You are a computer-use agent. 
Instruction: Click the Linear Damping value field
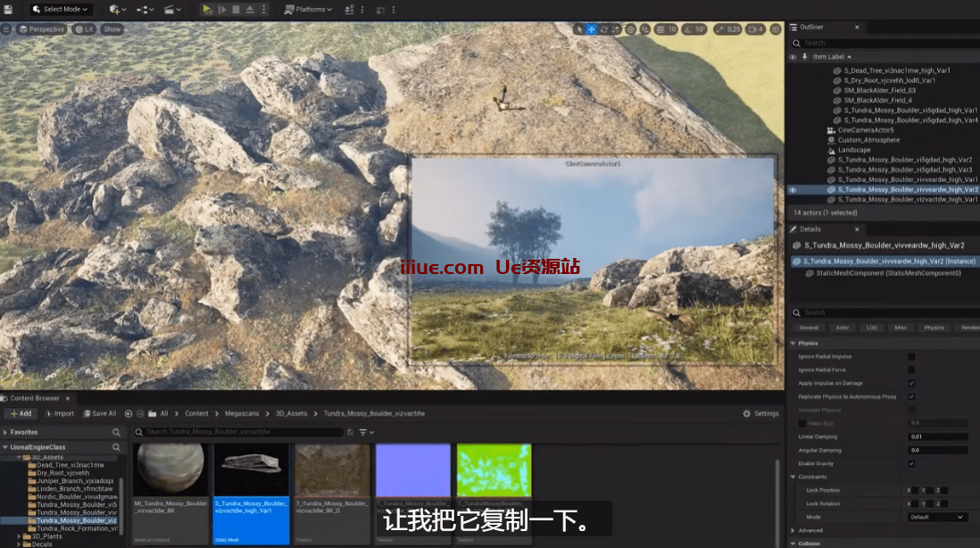(x=937, y=437)
